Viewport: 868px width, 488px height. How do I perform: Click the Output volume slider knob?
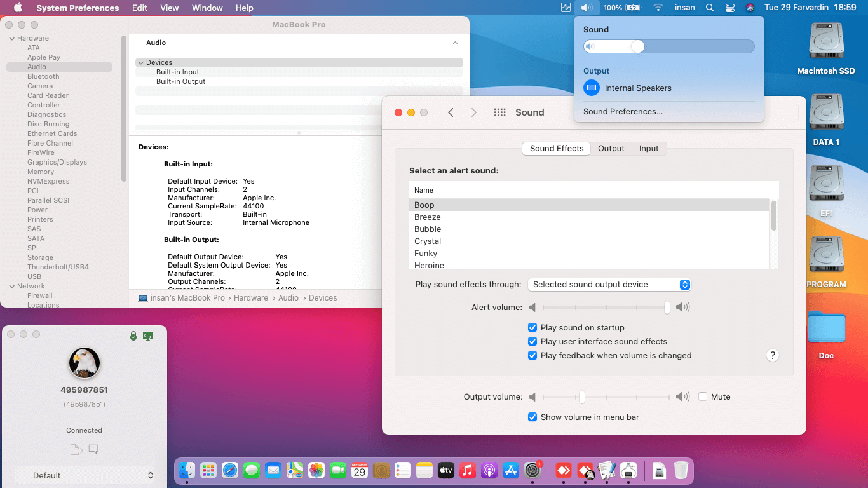(581, 396)
